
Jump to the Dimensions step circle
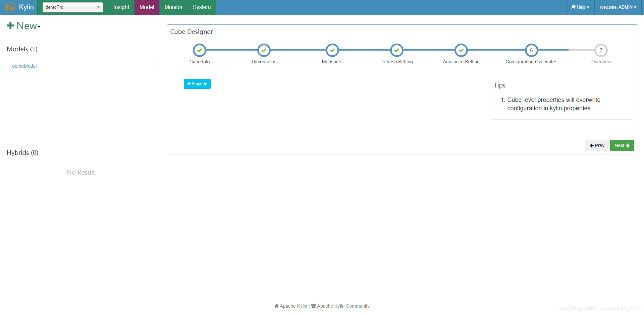coord(264,50)
